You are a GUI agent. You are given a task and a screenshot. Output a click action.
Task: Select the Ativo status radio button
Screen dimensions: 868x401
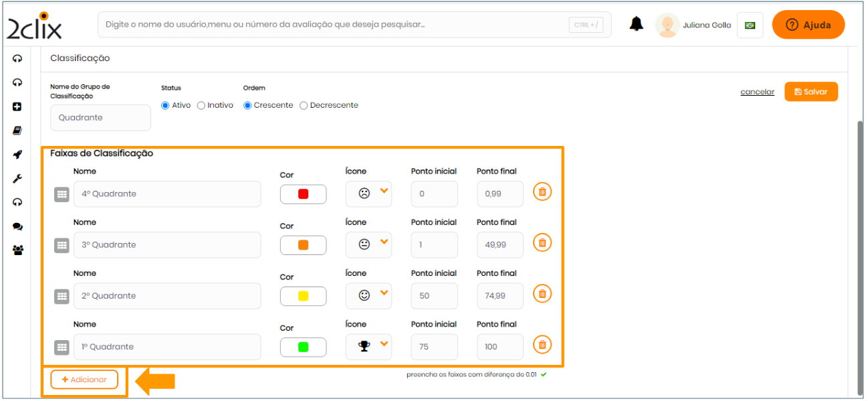pyautogui.click(x=165, y=106)
